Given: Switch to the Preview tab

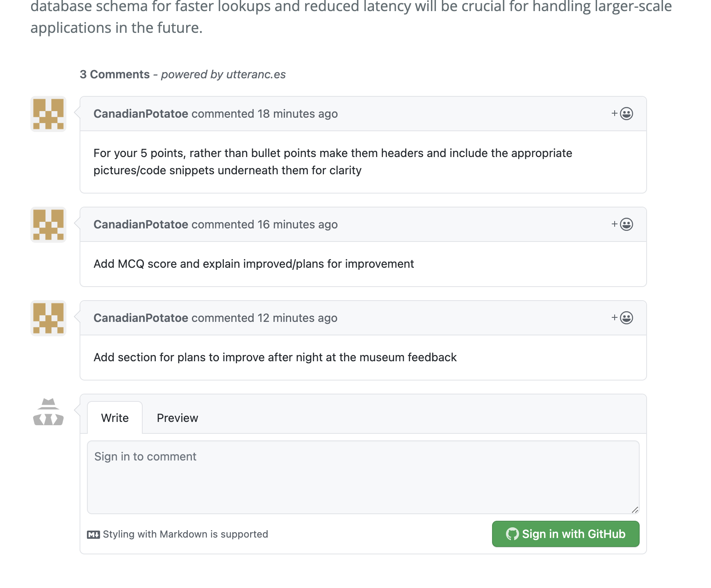Looking at the screenshot, I should 178,418.
